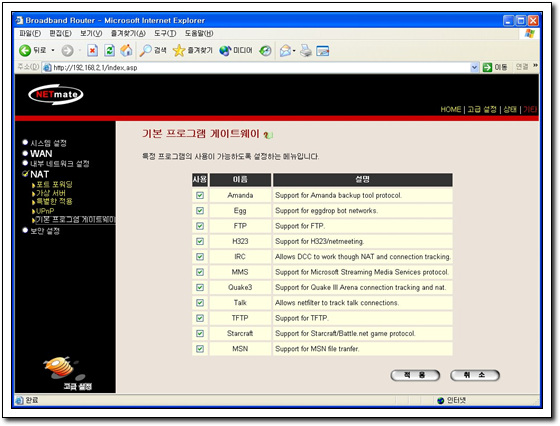Click the Windows flag logo
Viewport: 560px width, 426px height.
click(x=530, y=34)
